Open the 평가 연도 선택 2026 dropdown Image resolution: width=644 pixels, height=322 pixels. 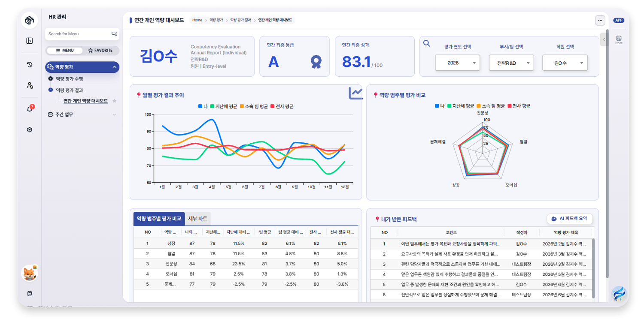coord(457,63)
